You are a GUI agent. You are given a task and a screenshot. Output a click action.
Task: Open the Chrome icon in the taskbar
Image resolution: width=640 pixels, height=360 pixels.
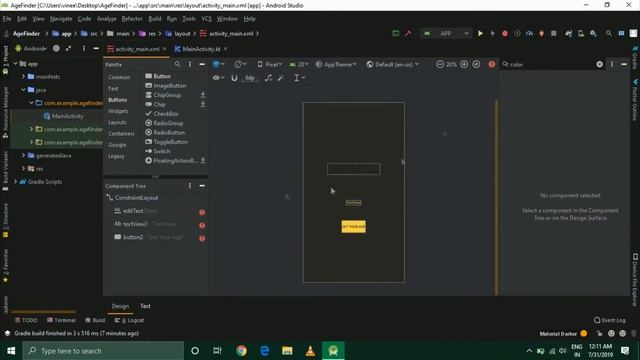tap(241, 351)
